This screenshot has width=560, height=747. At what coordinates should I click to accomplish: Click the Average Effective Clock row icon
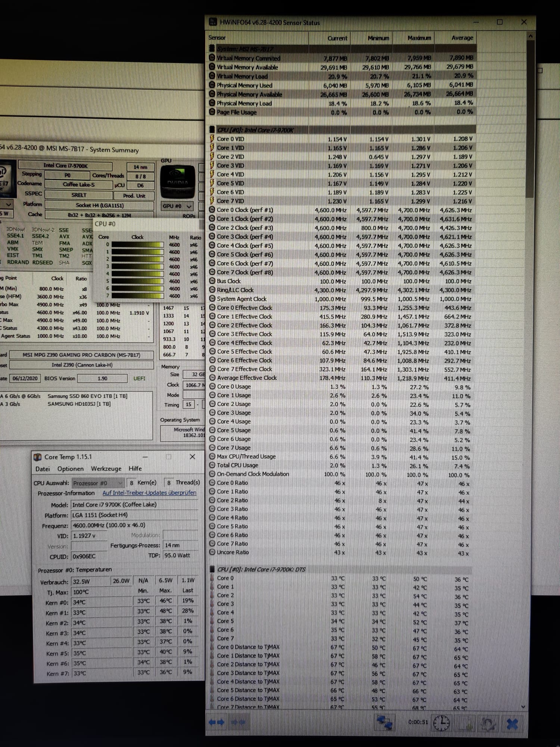pos(212,378)
